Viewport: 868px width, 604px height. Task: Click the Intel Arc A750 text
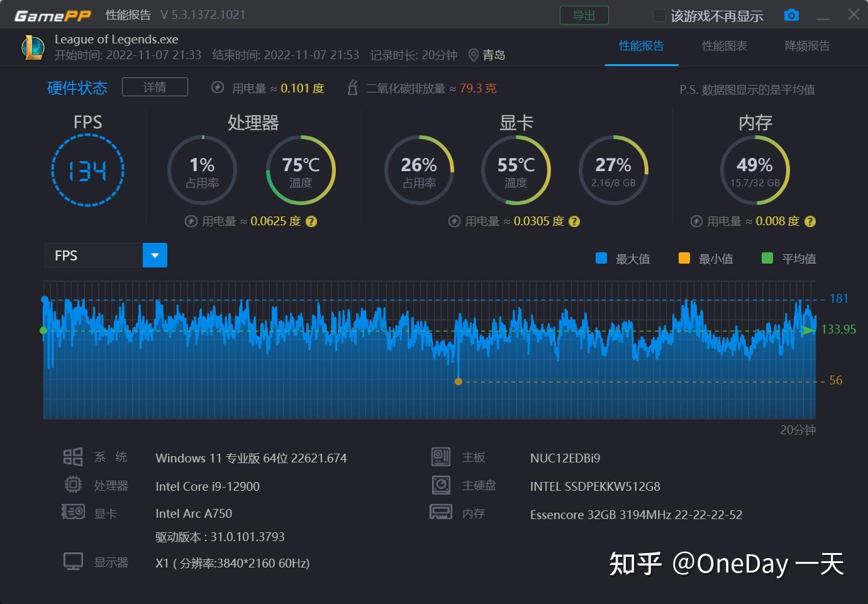click(x=194, y=513)
